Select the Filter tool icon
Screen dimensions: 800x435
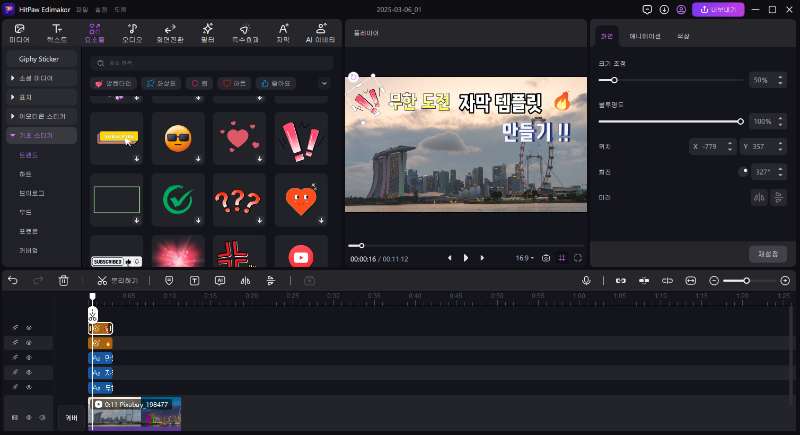[x=207, y=32]
